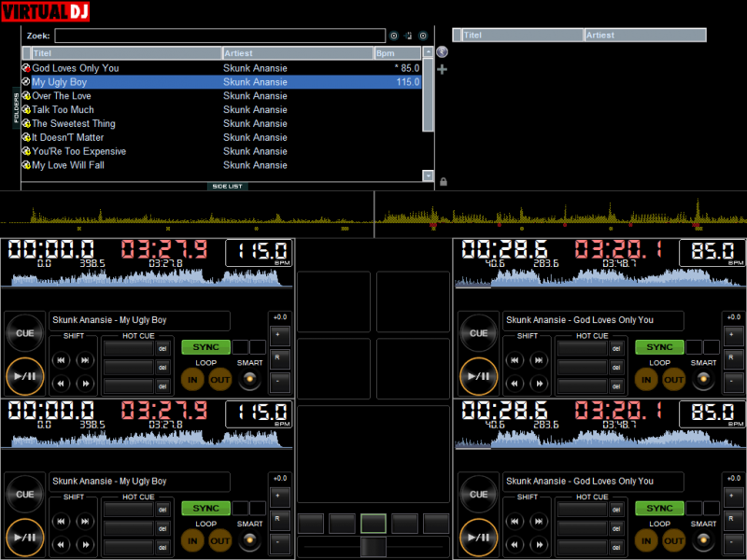
Task: Click the song list scroll-down arrow
Action: tap(428, 175)
